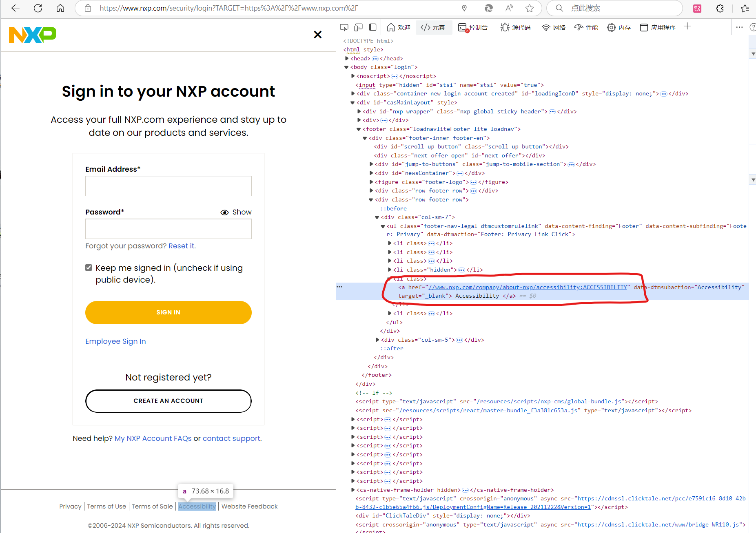Expand the noscript element node
Screen dimensions: 756x533
click(x=353, y=76)
